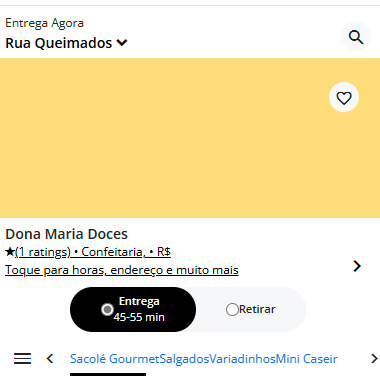The height and width of the screenshot is (378, 380).
Task: Open the Variadinhos category tab
Action: (242, 359)
